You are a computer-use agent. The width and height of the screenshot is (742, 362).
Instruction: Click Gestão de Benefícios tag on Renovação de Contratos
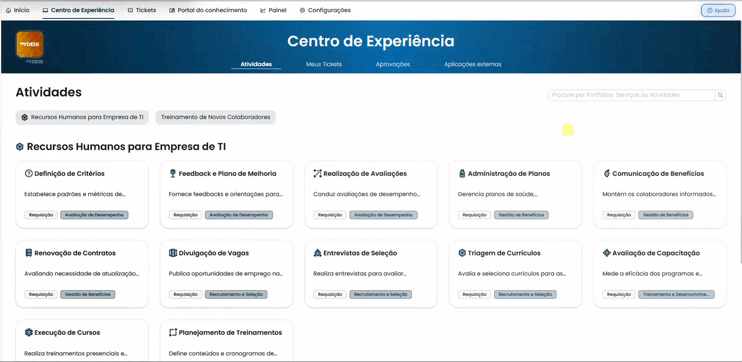pos(88,294)
